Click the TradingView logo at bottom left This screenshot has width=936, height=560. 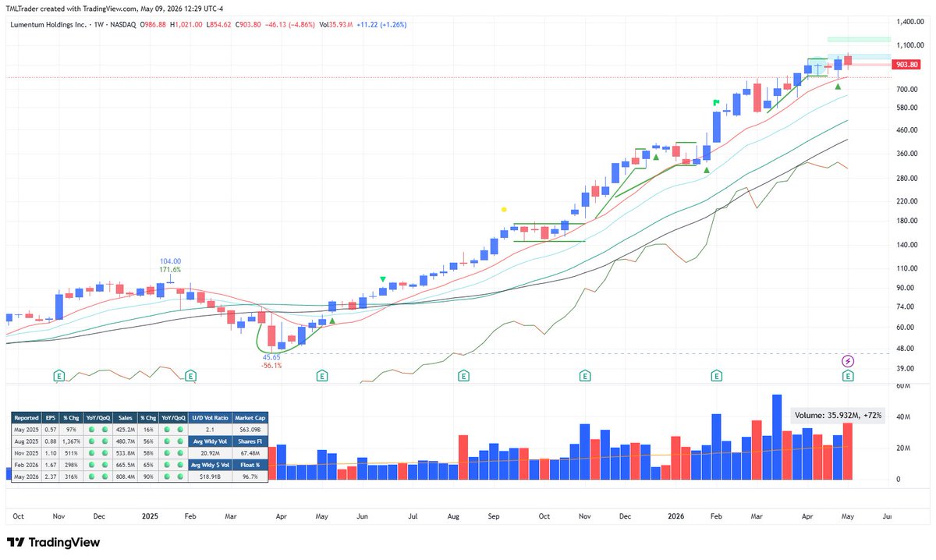(x=53, y=542)
